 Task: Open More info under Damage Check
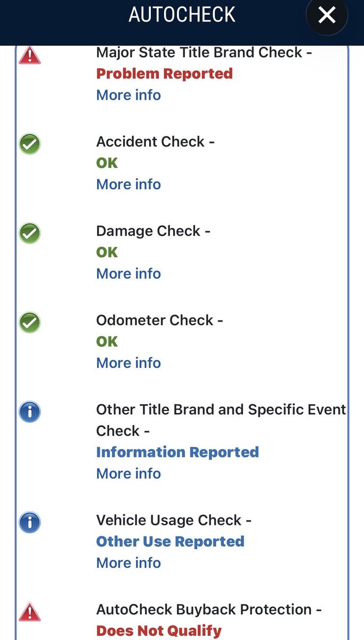128,273
